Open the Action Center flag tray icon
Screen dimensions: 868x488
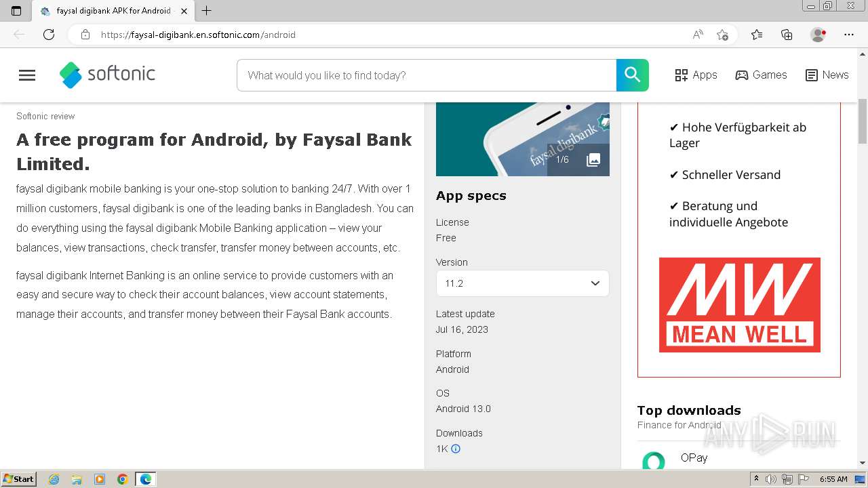pyautogui.click(x=804, y=479)
